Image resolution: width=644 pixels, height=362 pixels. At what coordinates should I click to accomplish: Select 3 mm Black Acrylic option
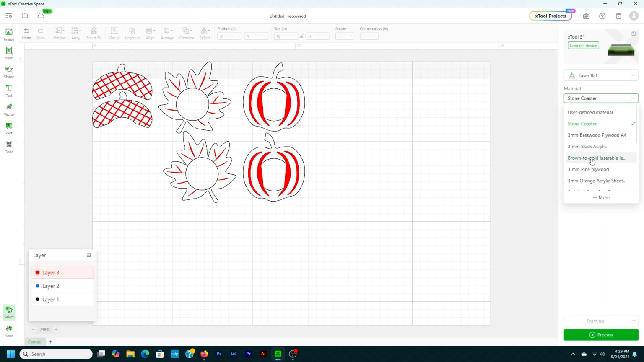click(x=587, y=147)
